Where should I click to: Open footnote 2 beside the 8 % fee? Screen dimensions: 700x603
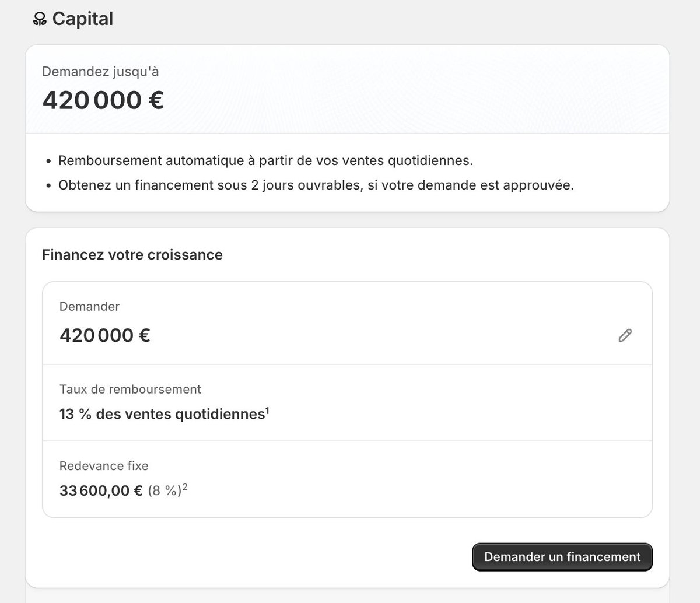pyautogui.click(x=185, y=487)
